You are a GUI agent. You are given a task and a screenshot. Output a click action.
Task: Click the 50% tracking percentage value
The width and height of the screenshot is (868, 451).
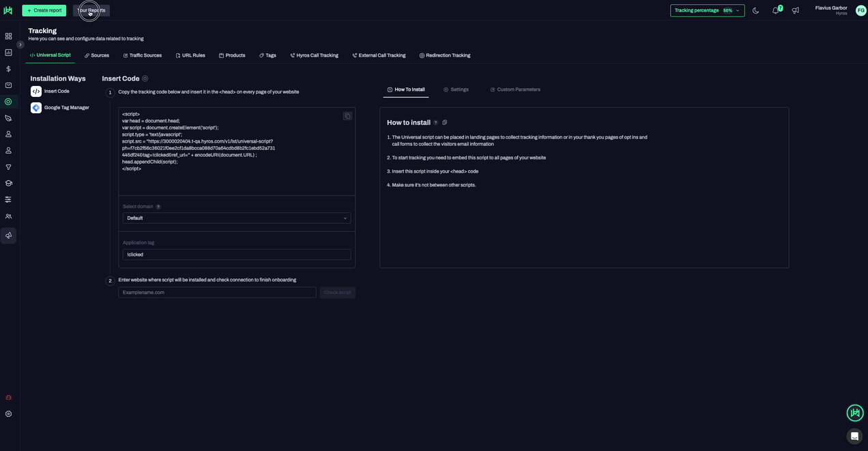tap(727, 11)
